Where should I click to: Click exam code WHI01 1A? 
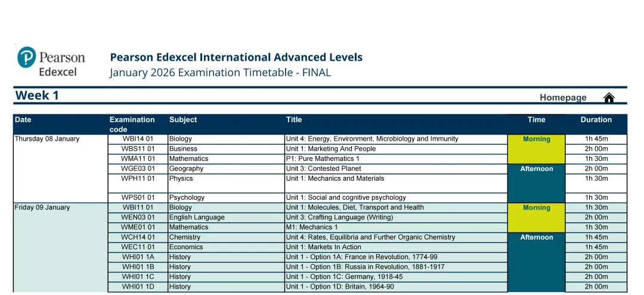[138, 257]
